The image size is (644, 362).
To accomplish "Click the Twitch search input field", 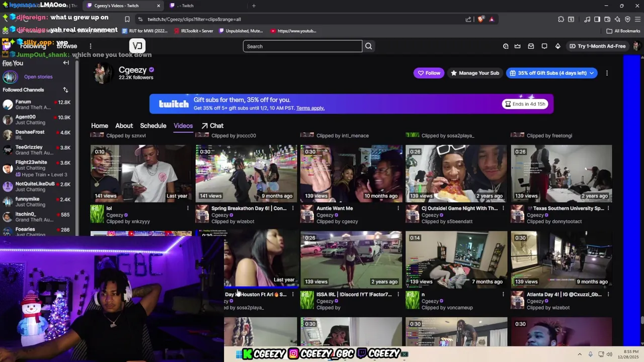I will [x=302, y=46].
